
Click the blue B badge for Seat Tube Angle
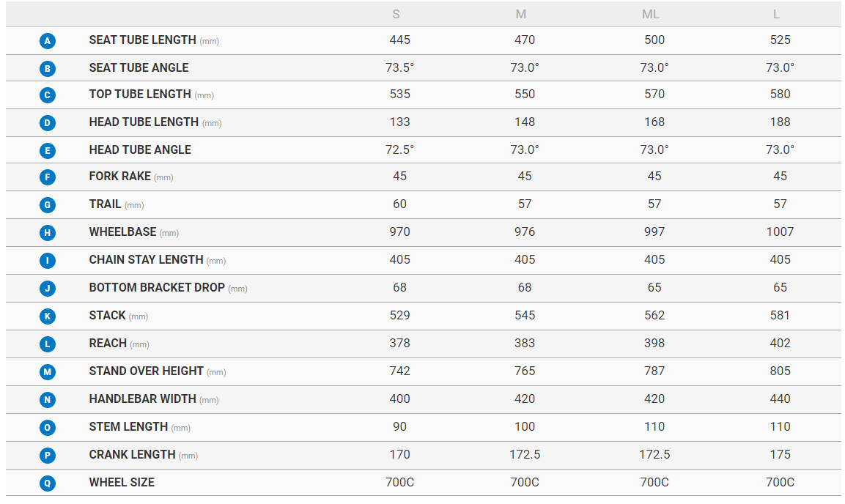[48, 69]
